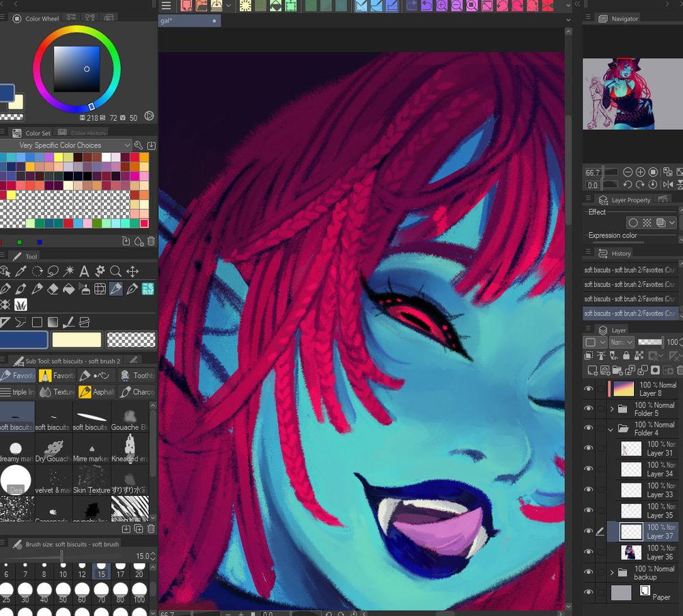Select the Skin Texture brush preset
This screenshot has height=616, width=683.
92,480
